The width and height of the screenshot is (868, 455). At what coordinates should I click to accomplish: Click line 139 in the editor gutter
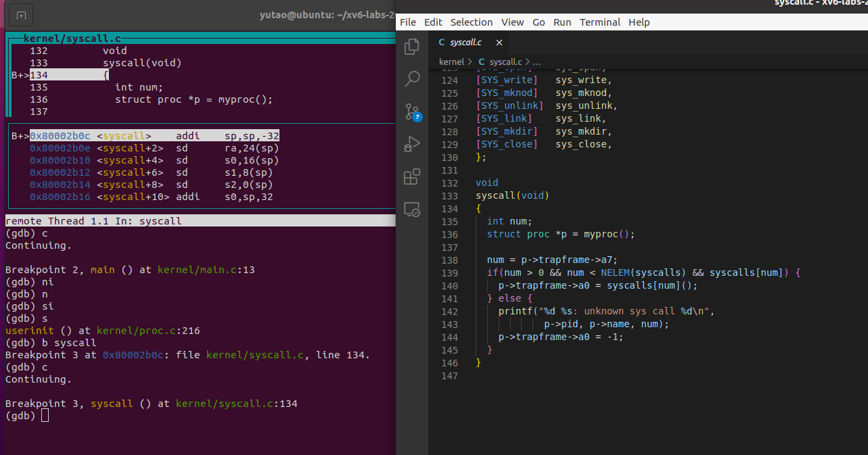coord(449,272)
